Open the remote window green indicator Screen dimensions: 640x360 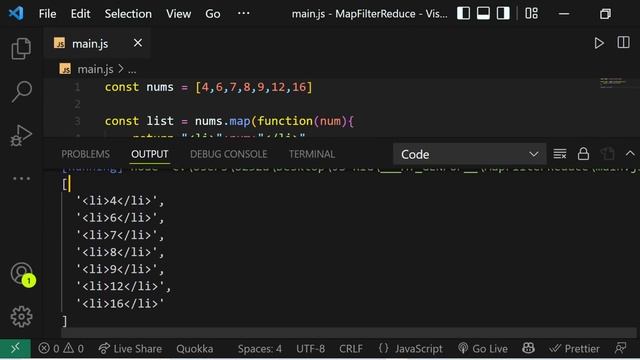[x=15, y=349]
